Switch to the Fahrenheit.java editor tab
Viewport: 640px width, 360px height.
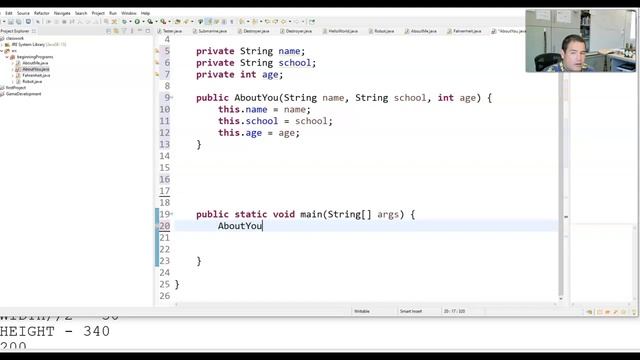coord(464,31)
